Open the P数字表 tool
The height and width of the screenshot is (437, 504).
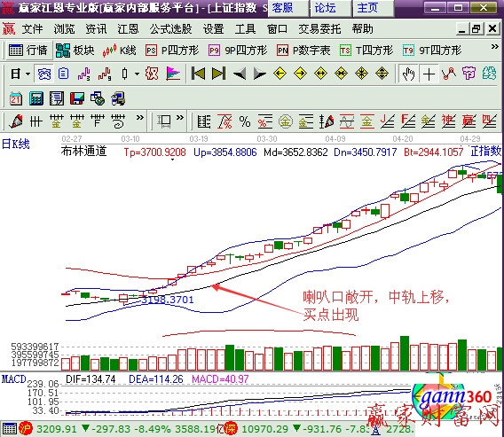[303, 51]
